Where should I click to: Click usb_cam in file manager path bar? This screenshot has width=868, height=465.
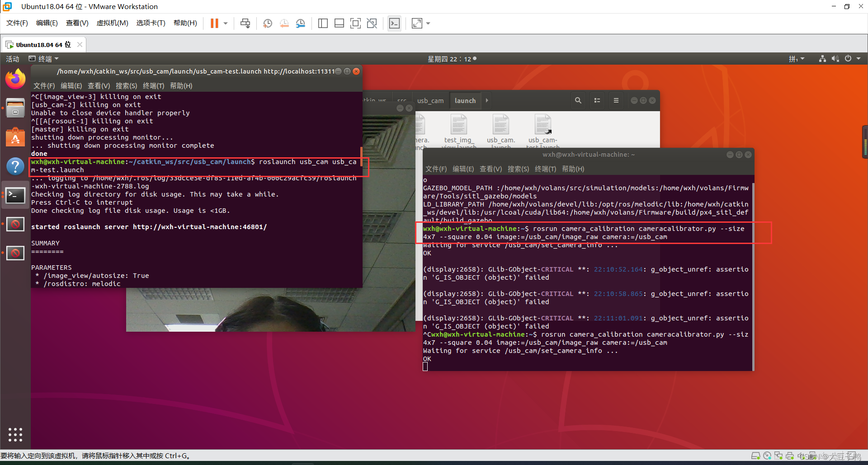[430, 101]
